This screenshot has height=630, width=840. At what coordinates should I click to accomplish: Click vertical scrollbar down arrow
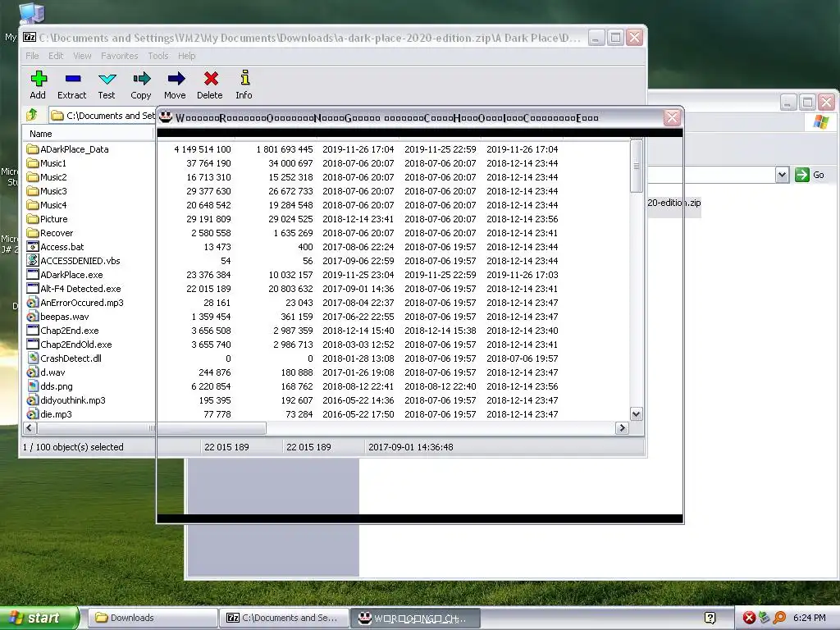[636, 413]
